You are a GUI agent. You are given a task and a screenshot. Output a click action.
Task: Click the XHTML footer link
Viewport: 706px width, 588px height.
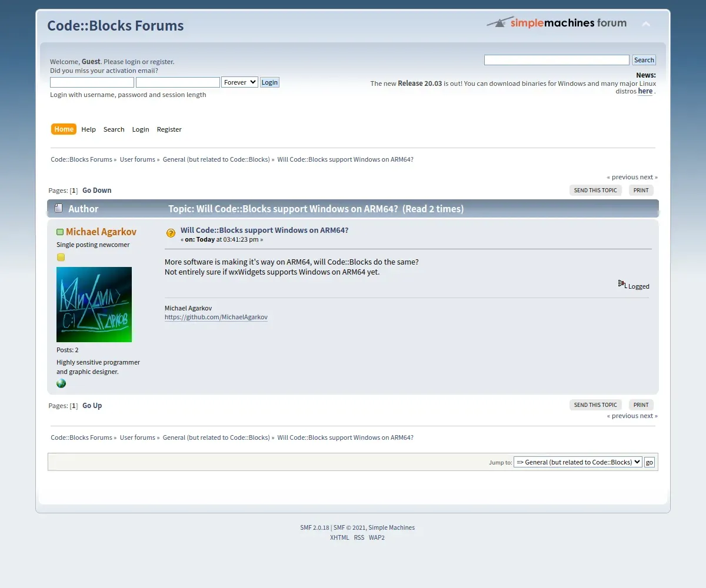pyautogui.click(x=339, y=537)
